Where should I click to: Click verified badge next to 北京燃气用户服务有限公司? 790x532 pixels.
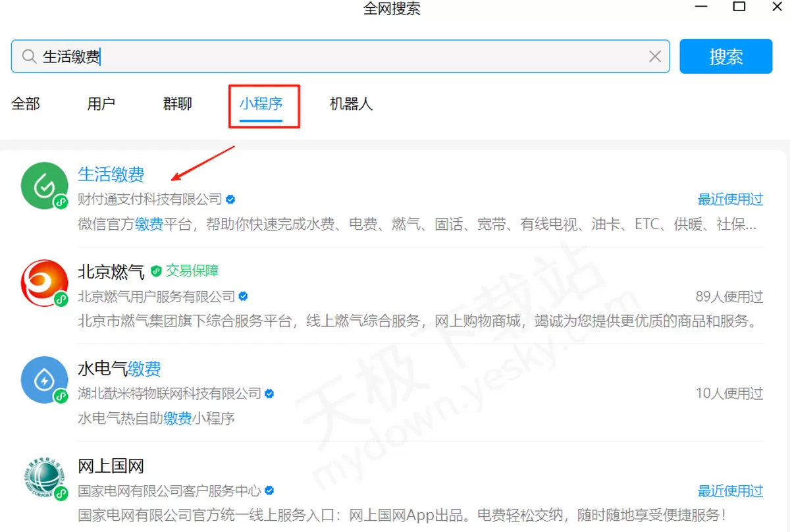coord(243,296)
